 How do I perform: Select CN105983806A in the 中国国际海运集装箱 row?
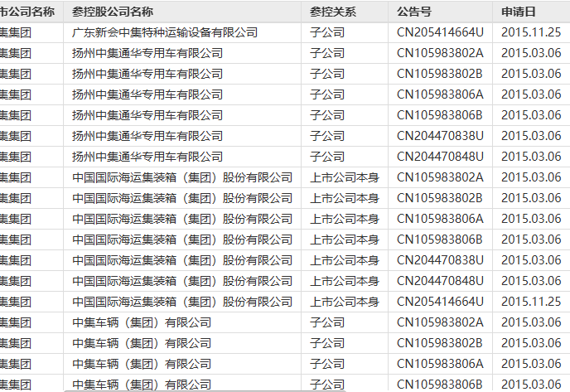[x=440, y=219]
